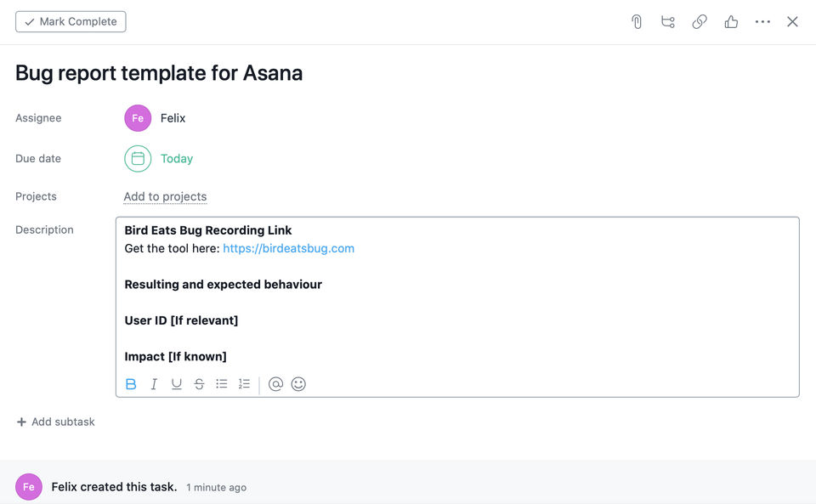Toggle italic formatting in description toolbar

154,384
